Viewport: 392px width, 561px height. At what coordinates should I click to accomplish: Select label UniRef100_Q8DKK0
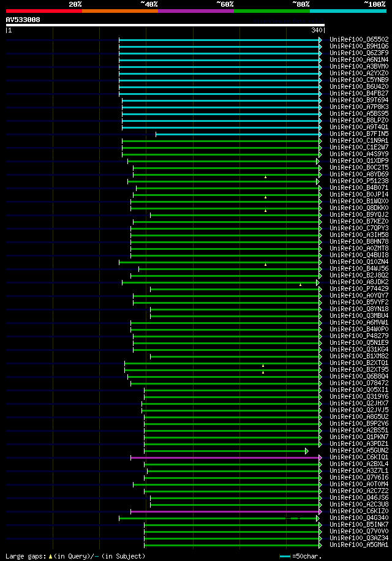coord(359,208)
